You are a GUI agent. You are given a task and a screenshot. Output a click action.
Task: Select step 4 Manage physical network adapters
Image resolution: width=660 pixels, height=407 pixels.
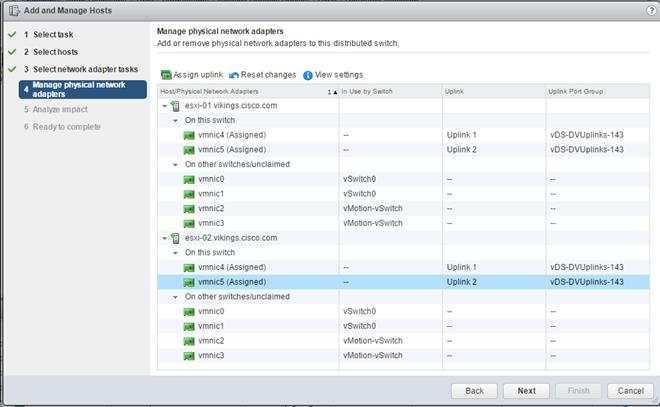82,89
